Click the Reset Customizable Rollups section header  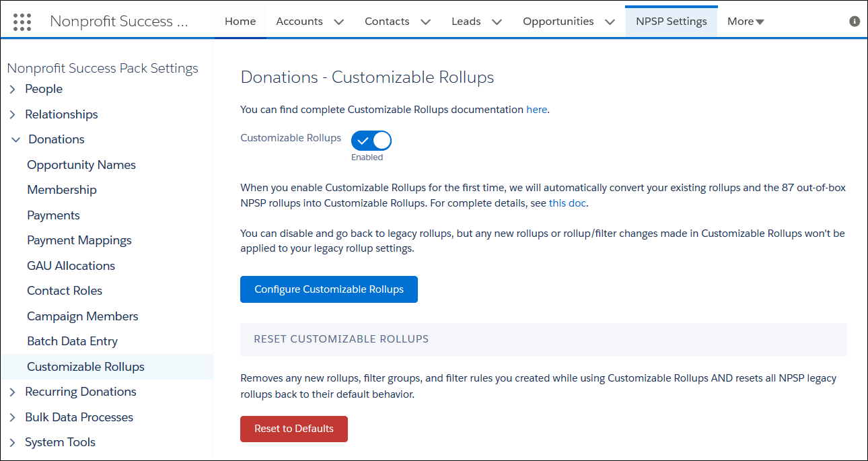click(x=544, y=339)
